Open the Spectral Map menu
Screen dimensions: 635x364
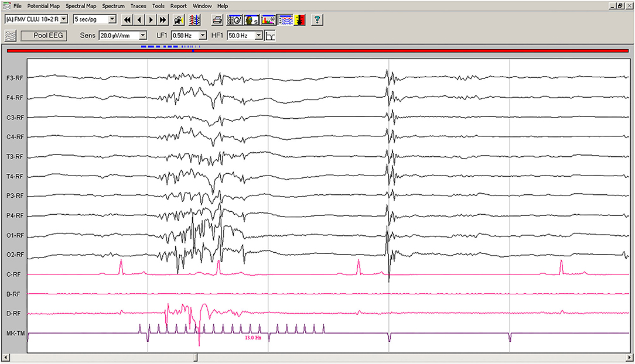coord(81,6)
